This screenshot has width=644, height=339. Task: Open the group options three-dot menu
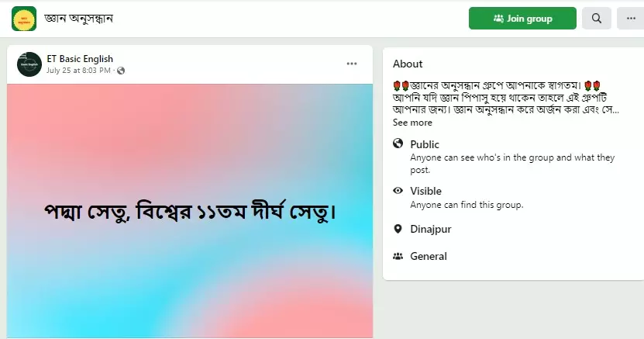631,19
